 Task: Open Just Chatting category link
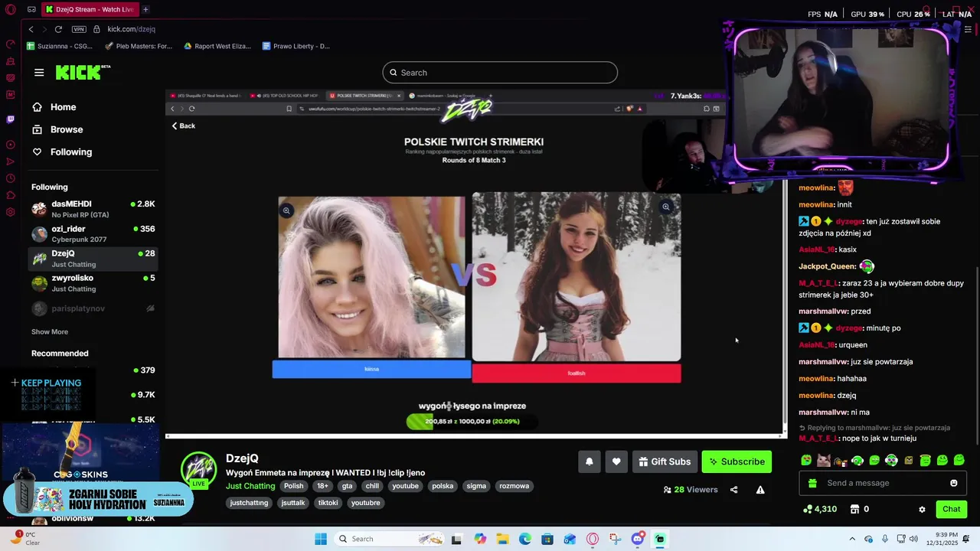tap(250, 486)
